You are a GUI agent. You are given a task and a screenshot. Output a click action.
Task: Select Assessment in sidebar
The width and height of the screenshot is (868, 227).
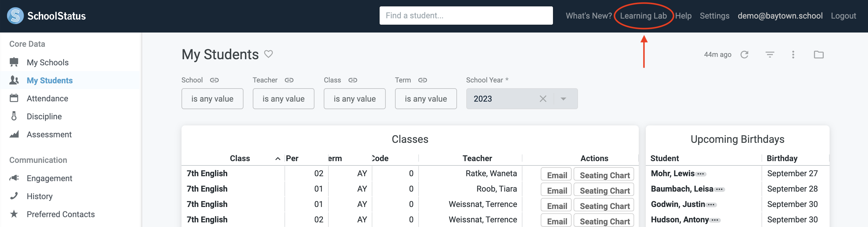click(x=49, y=134)
